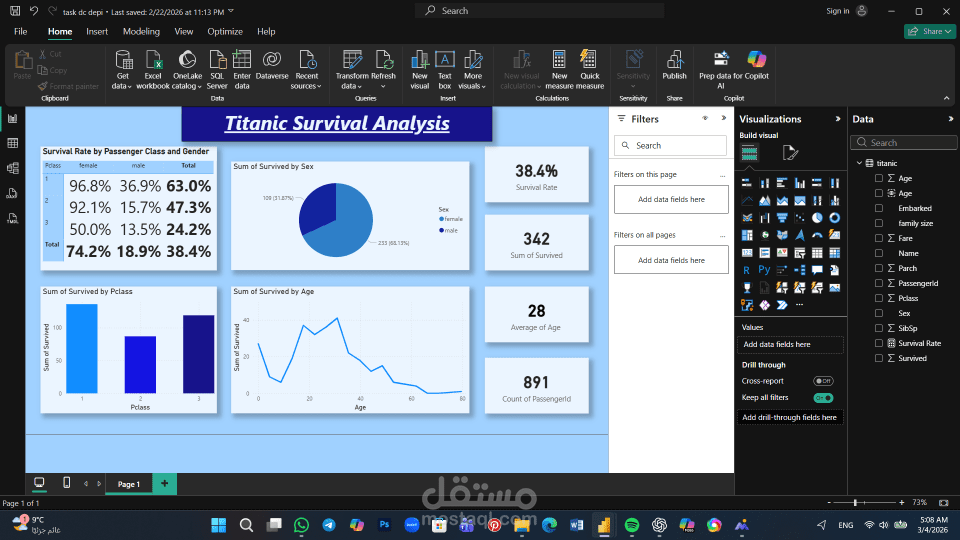The image size is (960, 540).
Task: Check the family size field checkbox
Action: point(879,223)
